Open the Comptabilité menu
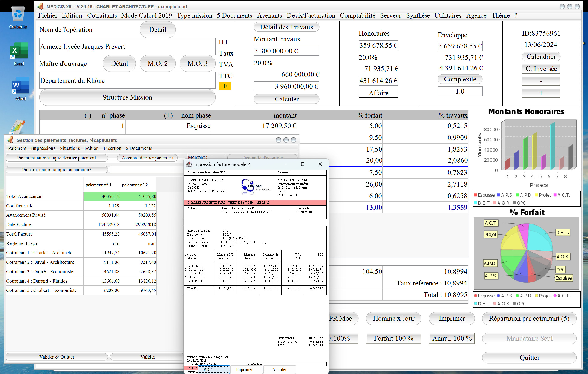Image resolution: width=588 pixels, height=374 pixels. click(357, 15)
